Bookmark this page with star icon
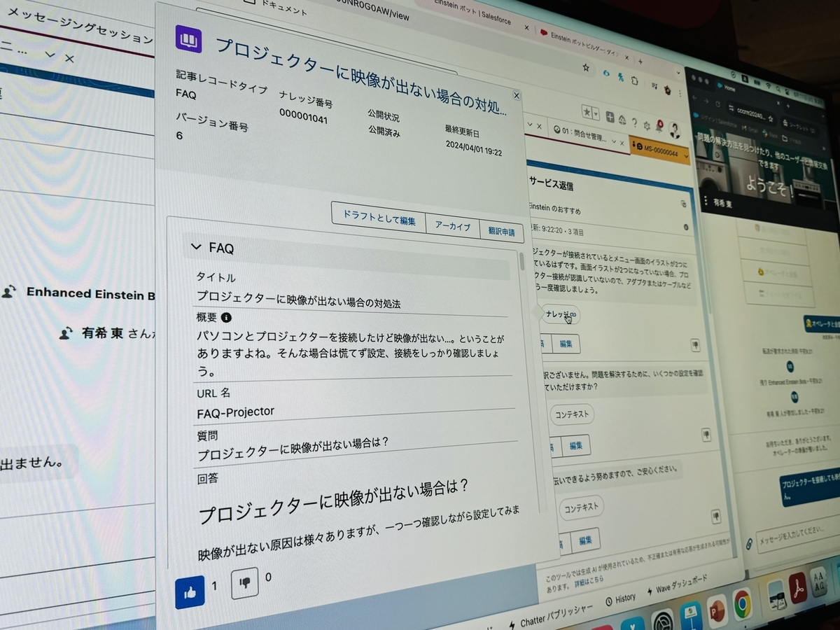This screenshot has height=630, width=840. click(586, 68)
